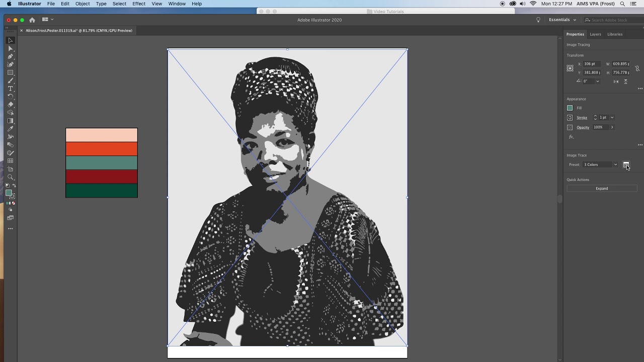
Task: Select the Eraser tool
Action: coord(10,105)
